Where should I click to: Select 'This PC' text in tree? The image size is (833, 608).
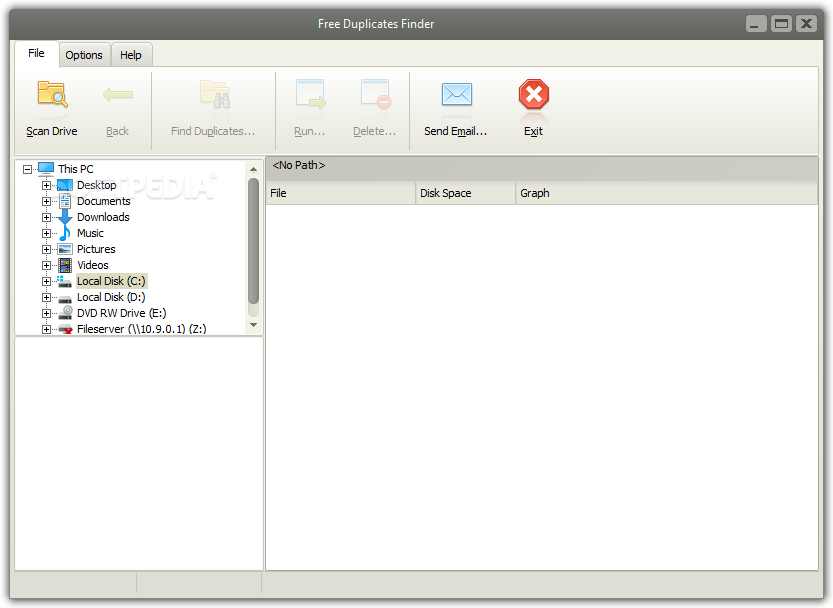[x=75, y=169]
